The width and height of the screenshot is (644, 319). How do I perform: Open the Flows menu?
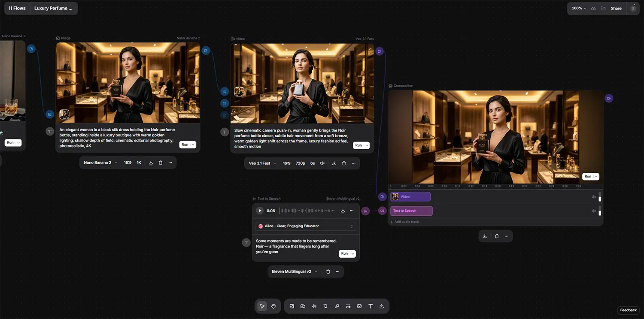pyautogui.click(x=17, y=8)
